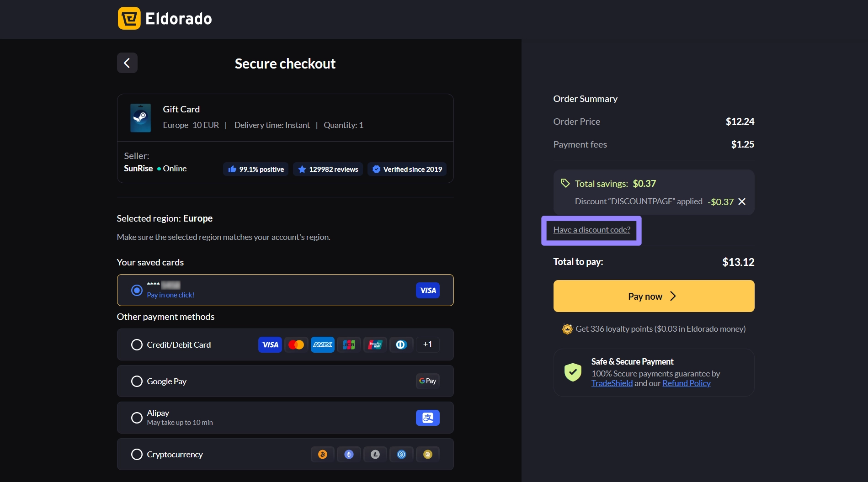Click the blue USD Coin icon
This screenshot has width=868, height=482.
pos(401,454)
